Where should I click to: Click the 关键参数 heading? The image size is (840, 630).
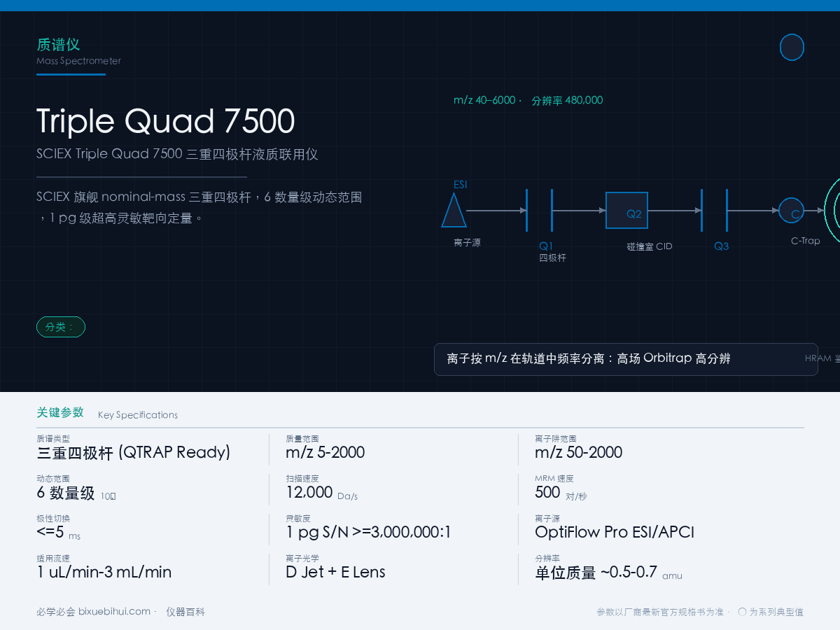click(x=60, y=412)
